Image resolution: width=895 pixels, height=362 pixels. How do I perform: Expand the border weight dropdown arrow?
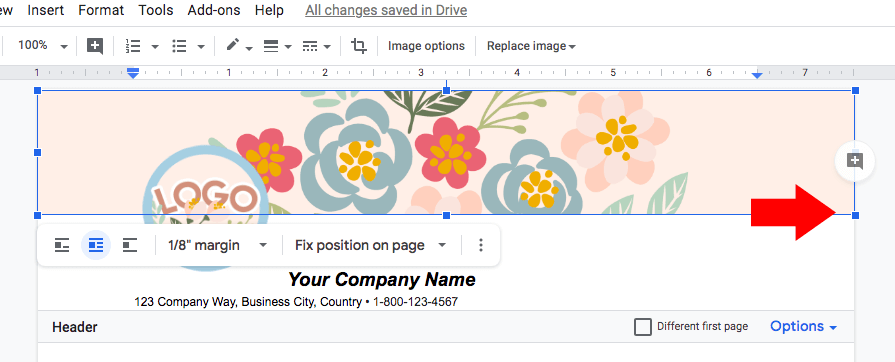(288, 46)
